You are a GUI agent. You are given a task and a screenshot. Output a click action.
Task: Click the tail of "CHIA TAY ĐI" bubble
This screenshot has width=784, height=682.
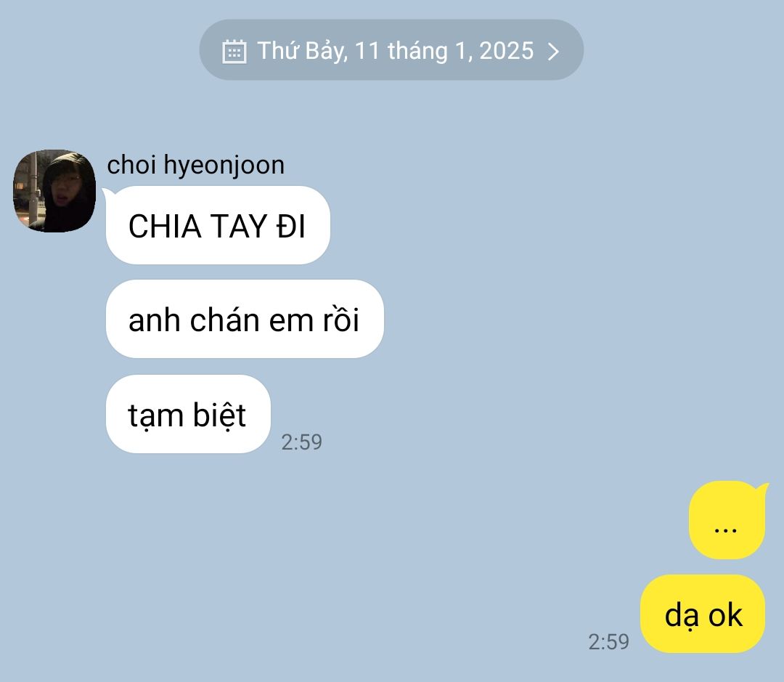pos(110,193)
